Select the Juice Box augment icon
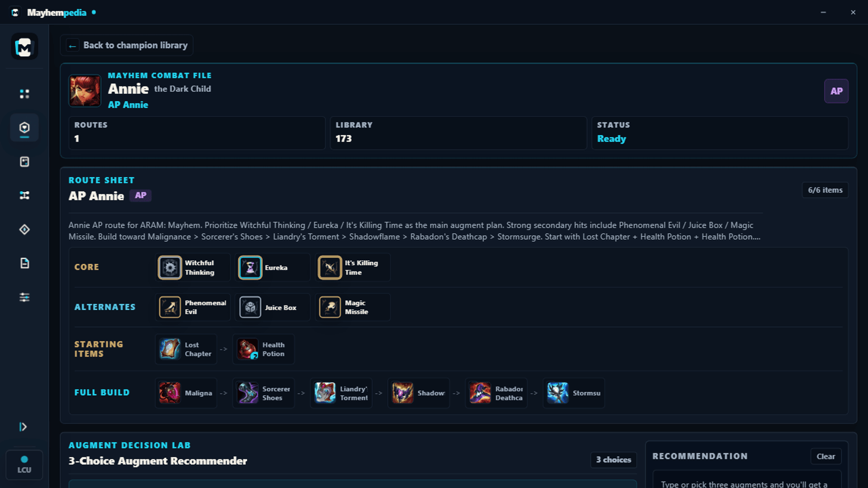 point(250,307)
